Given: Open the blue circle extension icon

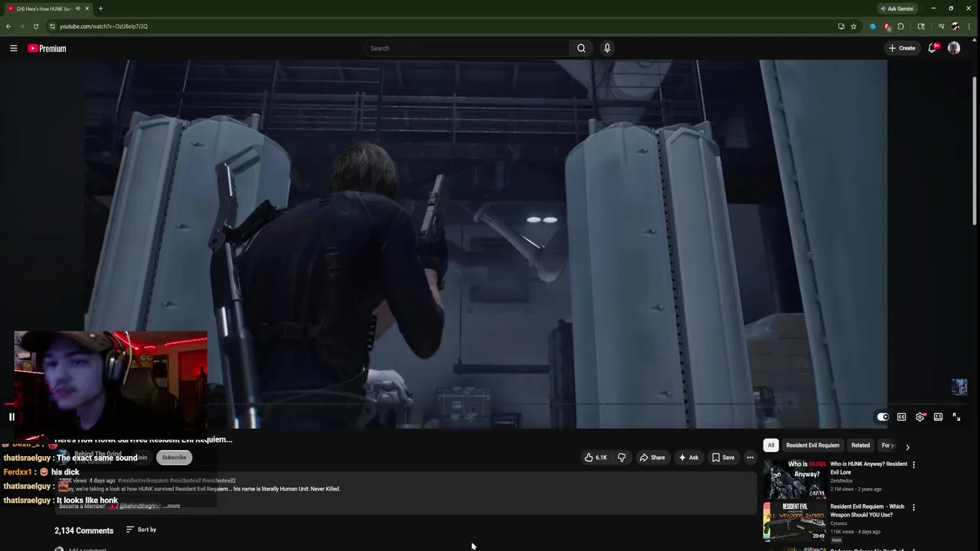Looking at the screenshot, I should [873, 26].
